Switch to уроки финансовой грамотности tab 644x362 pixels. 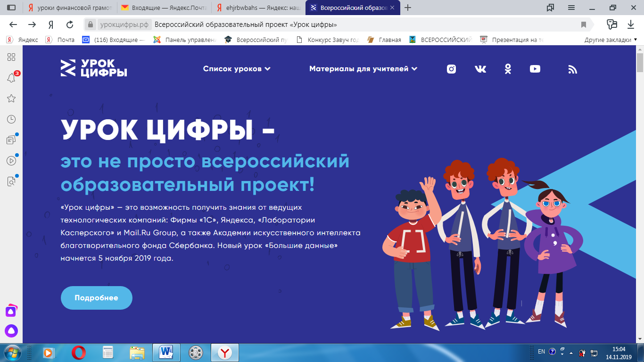point(69,8)
